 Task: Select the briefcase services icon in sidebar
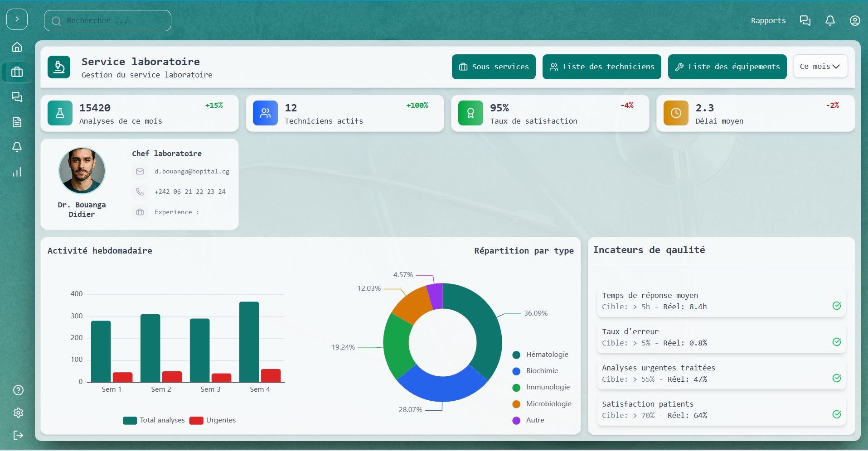click(x=17, y=72)
